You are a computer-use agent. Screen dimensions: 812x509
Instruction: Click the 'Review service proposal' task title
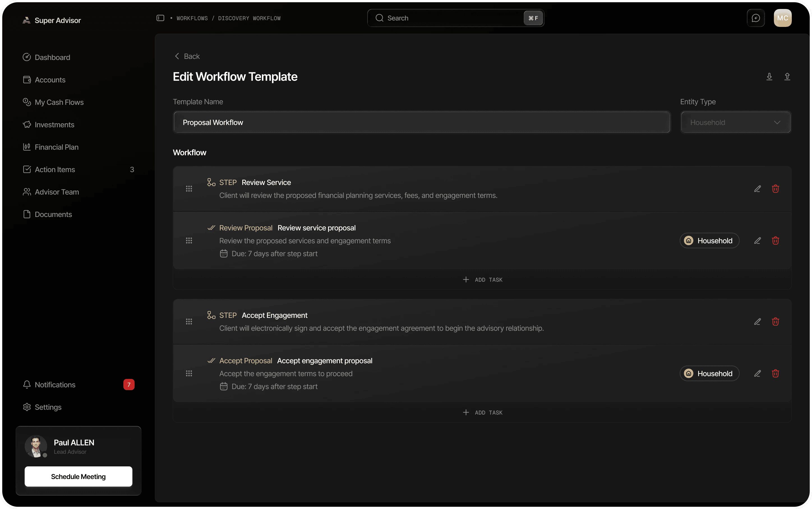click(x=317, y=228)
